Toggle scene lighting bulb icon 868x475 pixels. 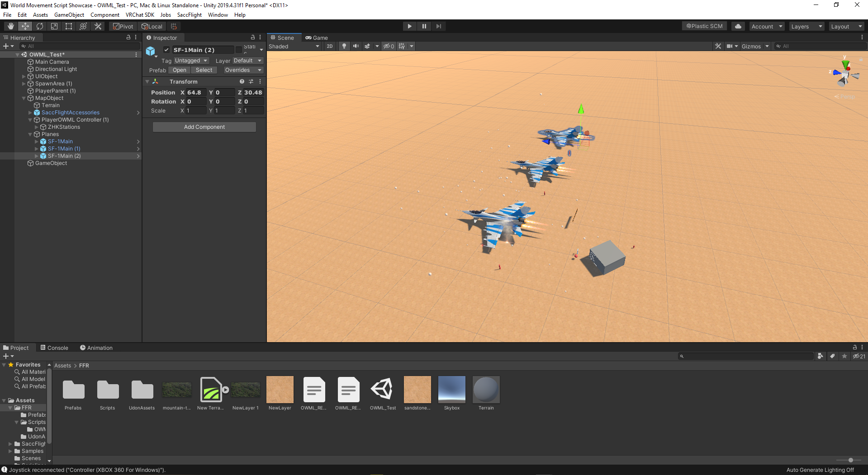(344, 46)
